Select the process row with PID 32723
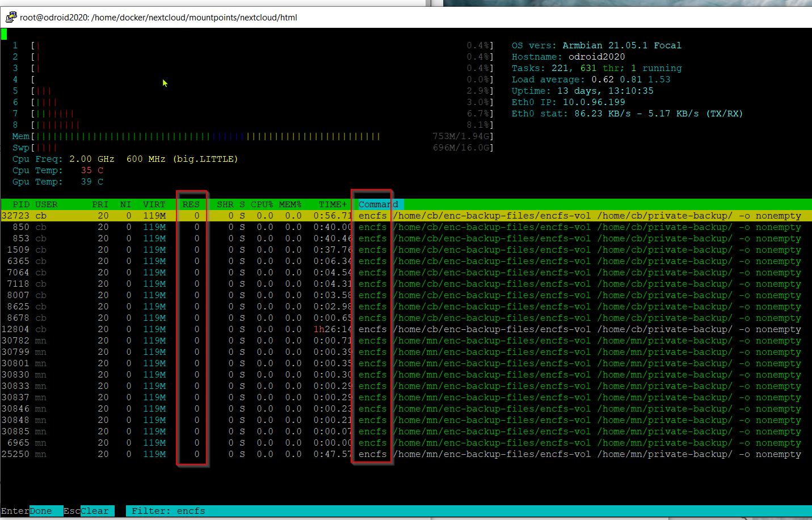Image resolution: width=812 pixels, height=520 pixels. pos(406,216)
